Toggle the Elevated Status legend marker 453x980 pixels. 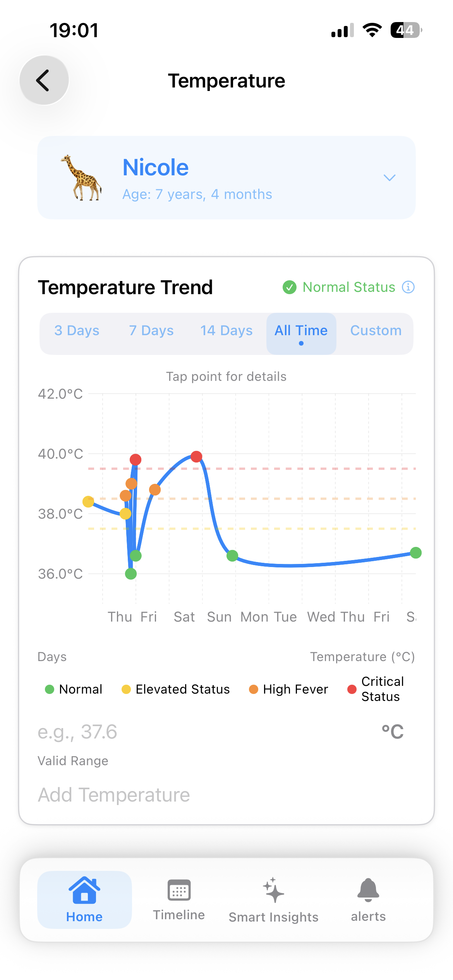126,689
